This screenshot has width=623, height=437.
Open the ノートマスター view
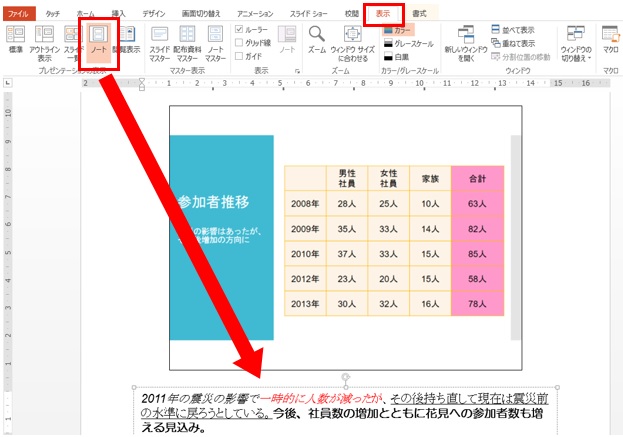(214, 46)
